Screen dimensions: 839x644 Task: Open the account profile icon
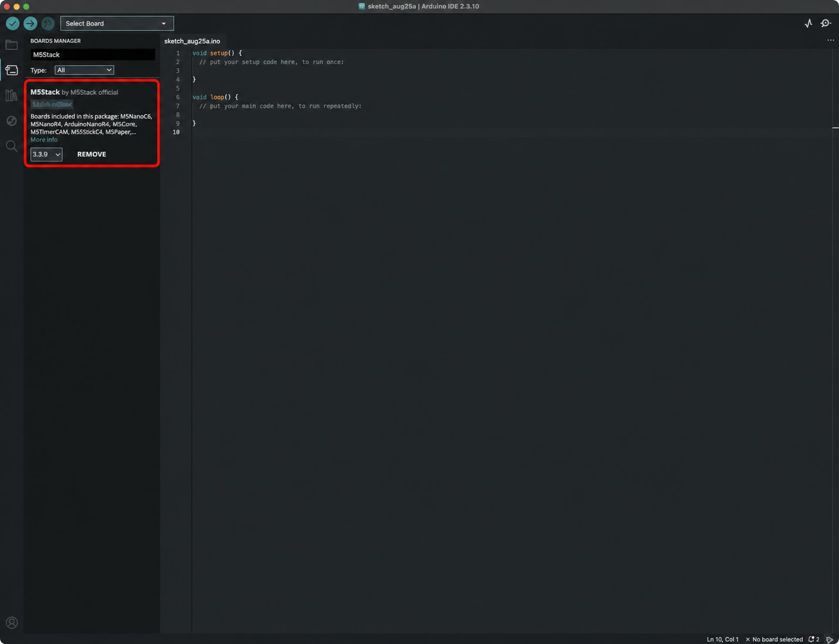(12, 623)
